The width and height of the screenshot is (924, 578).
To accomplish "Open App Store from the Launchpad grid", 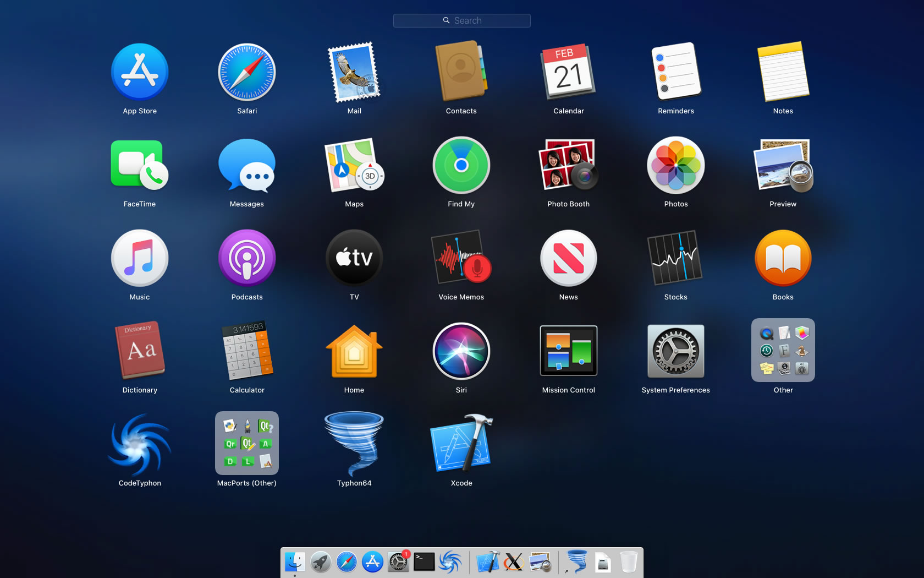I will 140,72.
